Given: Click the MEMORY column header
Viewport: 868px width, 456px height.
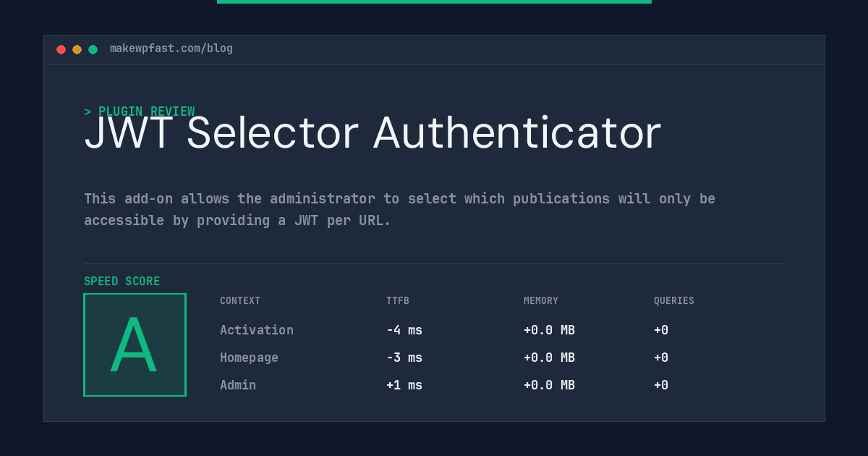Looking at the screenshot, I should (x=541, y=301).
